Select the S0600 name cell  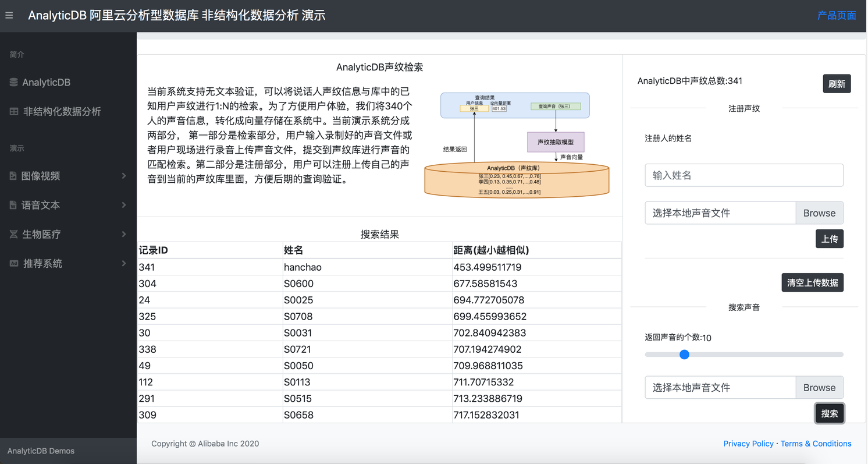(x=367, y=284)
